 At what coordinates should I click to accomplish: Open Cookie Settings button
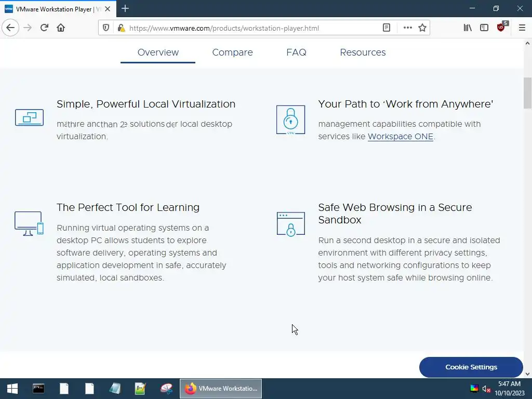471,367
